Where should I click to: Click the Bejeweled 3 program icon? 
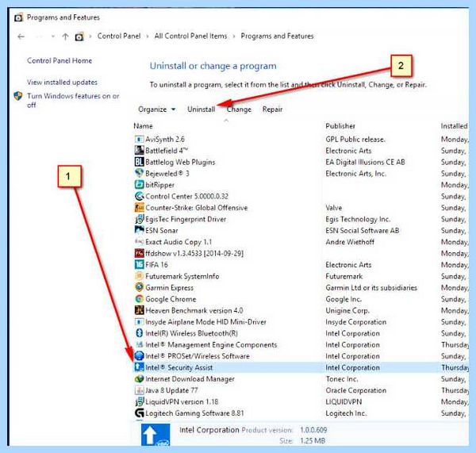tap(139, 174)
